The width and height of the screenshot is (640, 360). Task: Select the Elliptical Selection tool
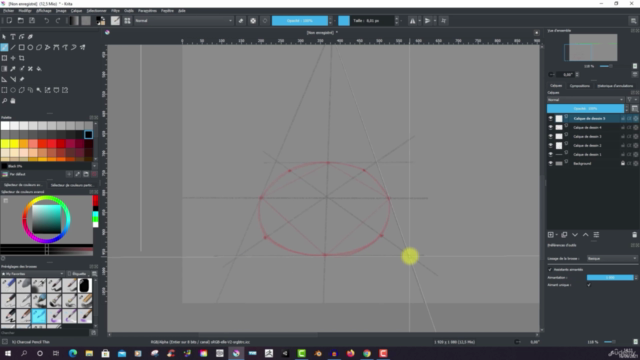[x=13, y=90]
